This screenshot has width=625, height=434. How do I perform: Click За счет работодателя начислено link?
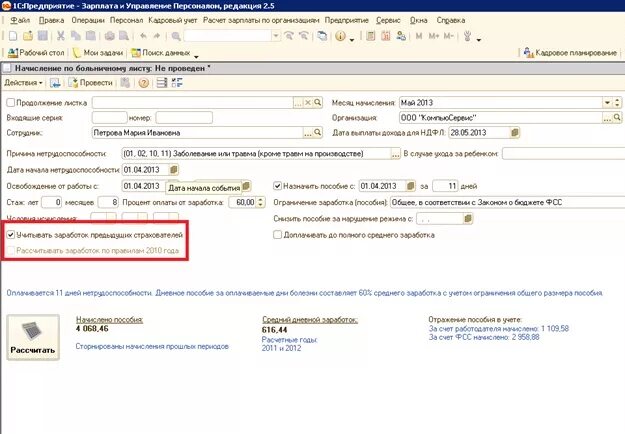[499, 329]
